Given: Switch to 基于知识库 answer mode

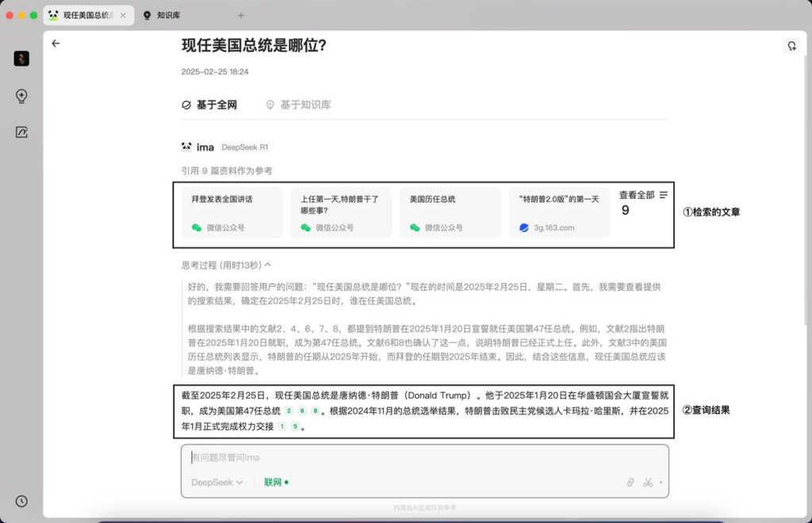Looking at the screenshot, I should 298,105.
